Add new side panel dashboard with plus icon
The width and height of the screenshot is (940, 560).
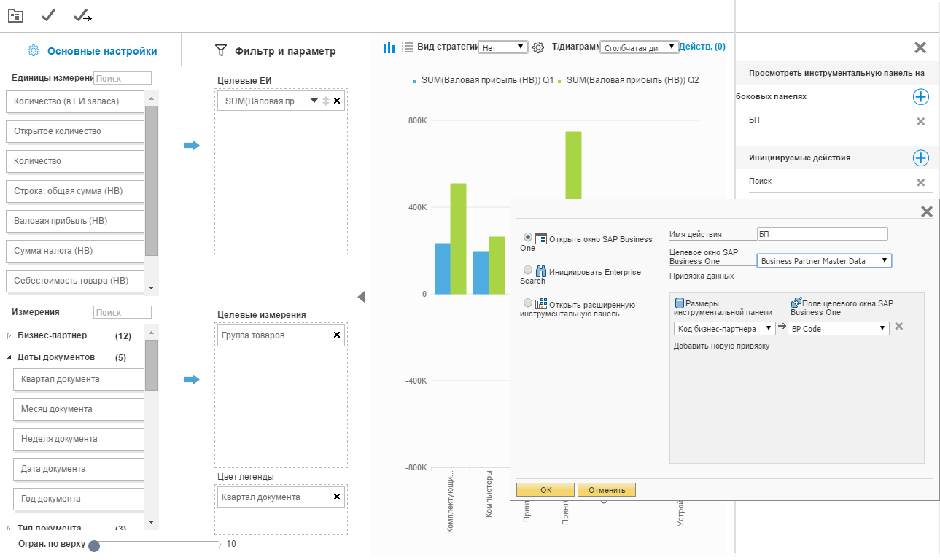pyautogui.click(x=921, y=96)
